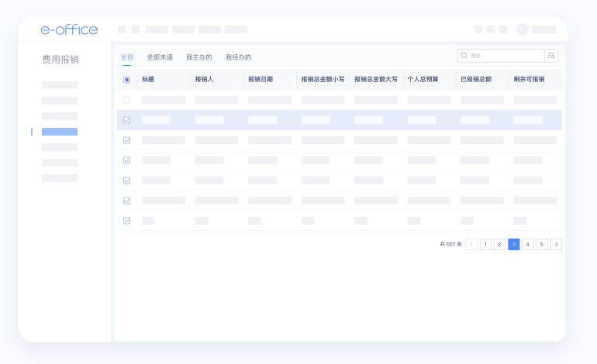Viewport: 597px width, 364px height.
Task: Check the unchecked first row checkbox
Action: click(x=126, y=100)
